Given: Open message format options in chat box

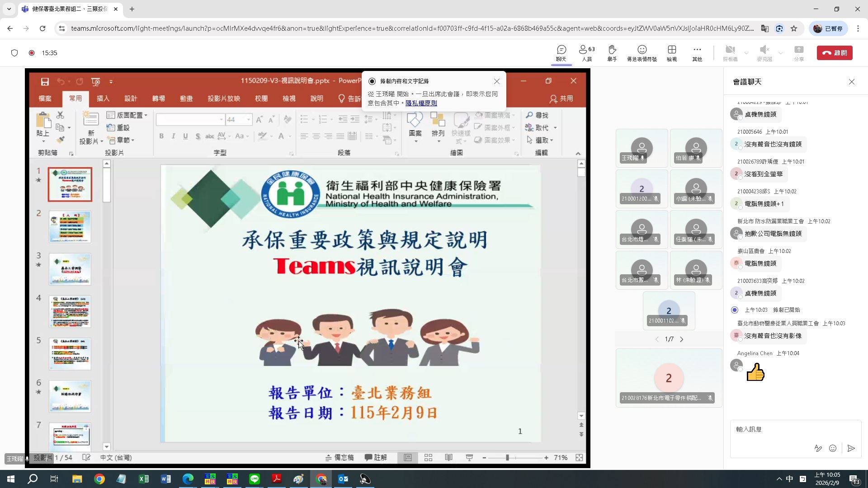Looking at the screenshot, I should [x=818, y=448].
